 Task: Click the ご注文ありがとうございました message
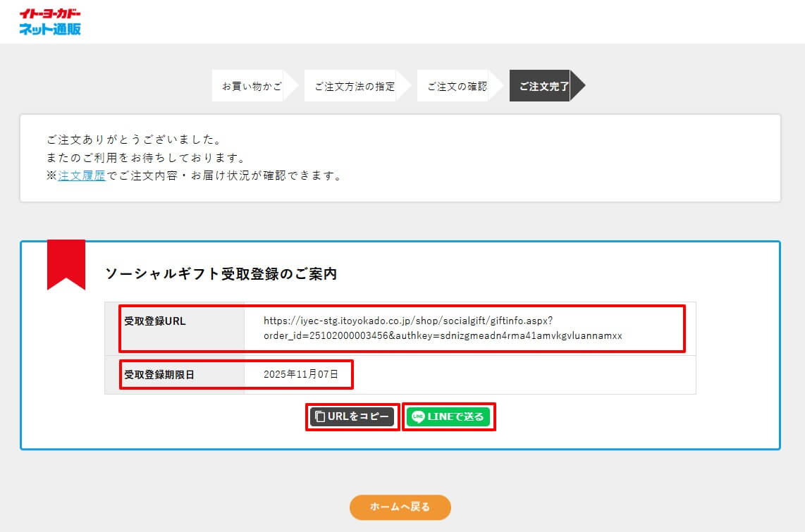(x=134, y=140)
